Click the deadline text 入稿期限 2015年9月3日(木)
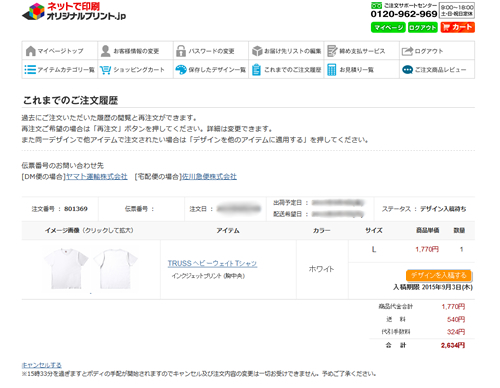Image resolution: width=500 pixels, height=388 pixels. (x=433, y=287)
